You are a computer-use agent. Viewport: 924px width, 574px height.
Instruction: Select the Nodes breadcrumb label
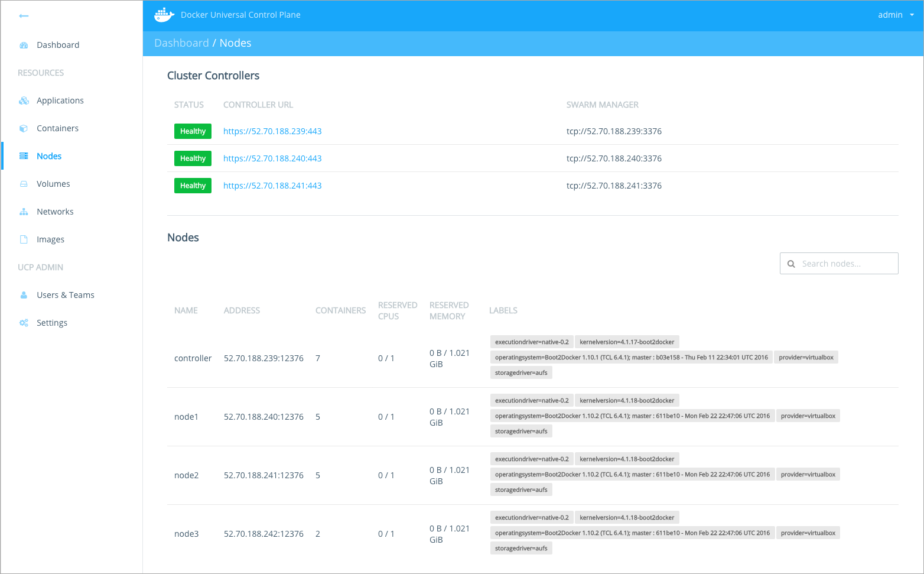(235, 43)
